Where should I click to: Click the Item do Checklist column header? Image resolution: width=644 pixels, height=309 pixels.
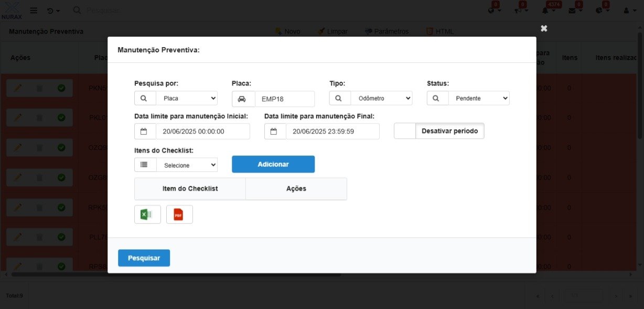190,189
